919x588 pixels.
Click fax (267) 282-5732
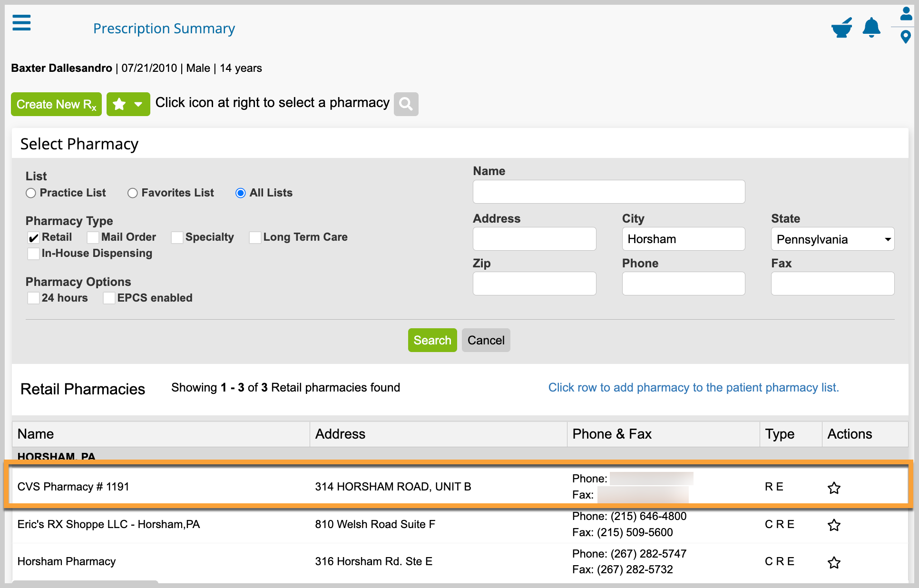[x=635, y=569]
